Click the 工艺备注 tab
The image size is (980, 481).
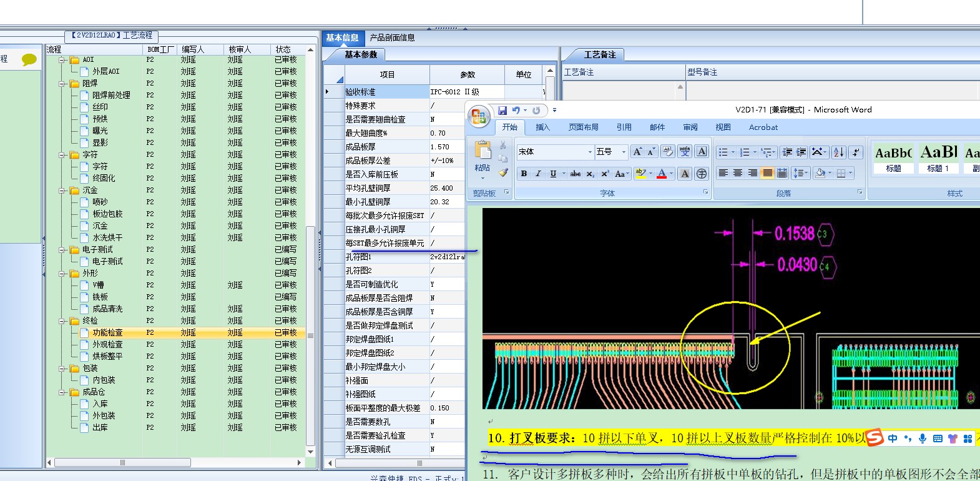point(600,54)
